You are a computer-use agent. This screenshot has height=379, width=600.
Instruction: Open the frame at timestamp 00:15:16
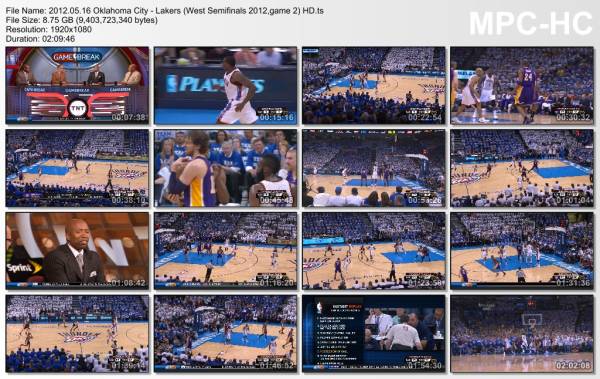click(225, 86)
